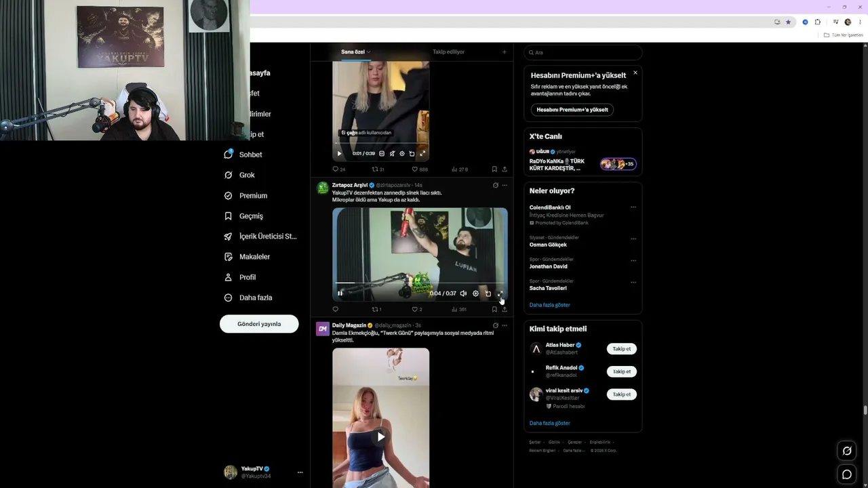Seek on the 0:39 video progress bar
Viewport: 868px width, 488px height.
click(x=380, y=144)
